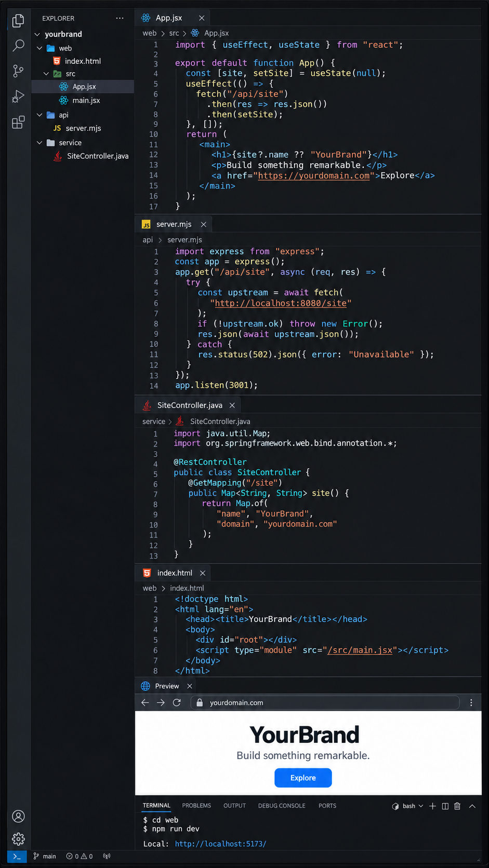Collapse the web folder
Viewport: 489px width, 868px height.
pyautogui.click(x=39, y=48)
